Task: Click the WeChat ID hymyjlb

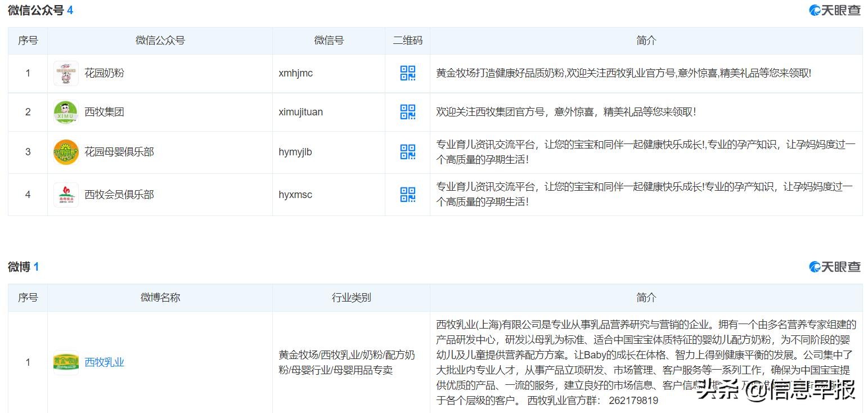Action: pyautogui.click(x=295, y=152)
